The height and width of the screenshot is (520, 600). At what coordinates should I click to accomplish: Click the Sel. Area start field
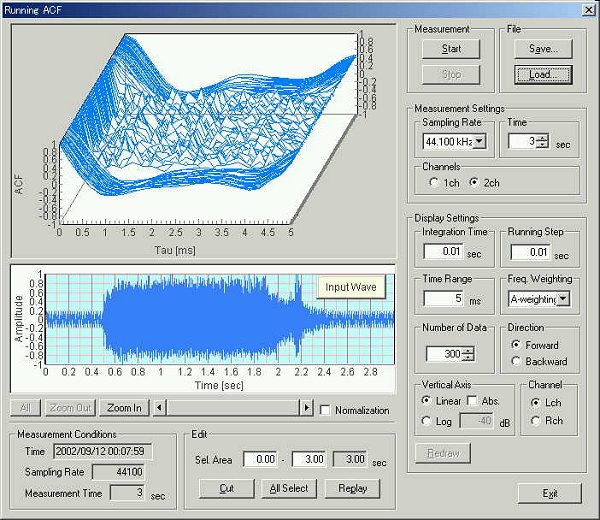260,459
